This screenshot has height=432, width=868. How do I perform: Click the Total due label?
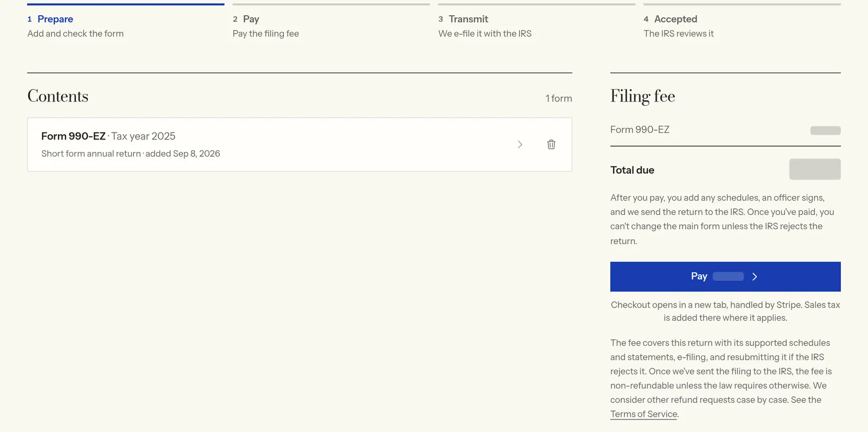click(x=633, y=170)
